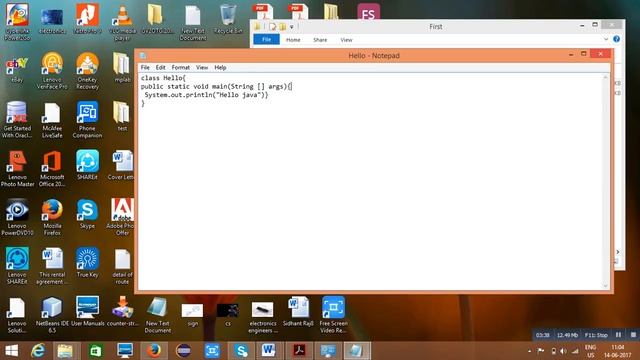640x360 pixels.
Task: Open the File tab in First Explorer window
Action: click(x=267, y=40)
